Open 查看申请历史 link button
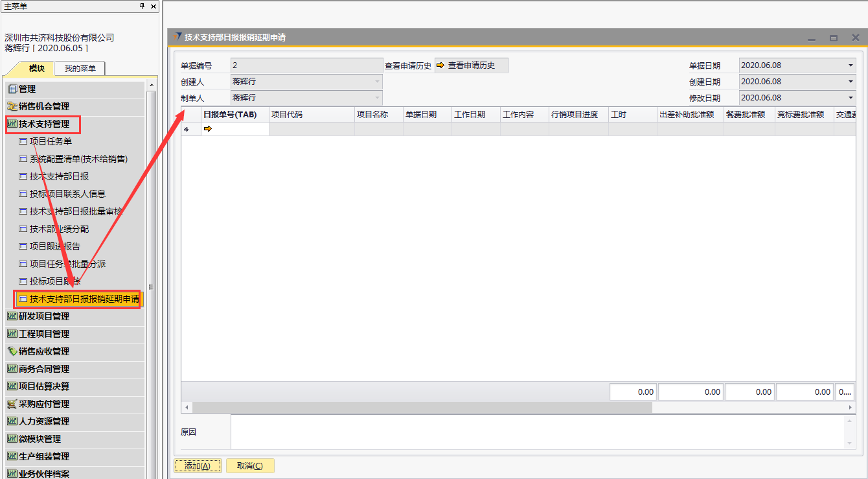The image size is (868, 479). [471, 65]
